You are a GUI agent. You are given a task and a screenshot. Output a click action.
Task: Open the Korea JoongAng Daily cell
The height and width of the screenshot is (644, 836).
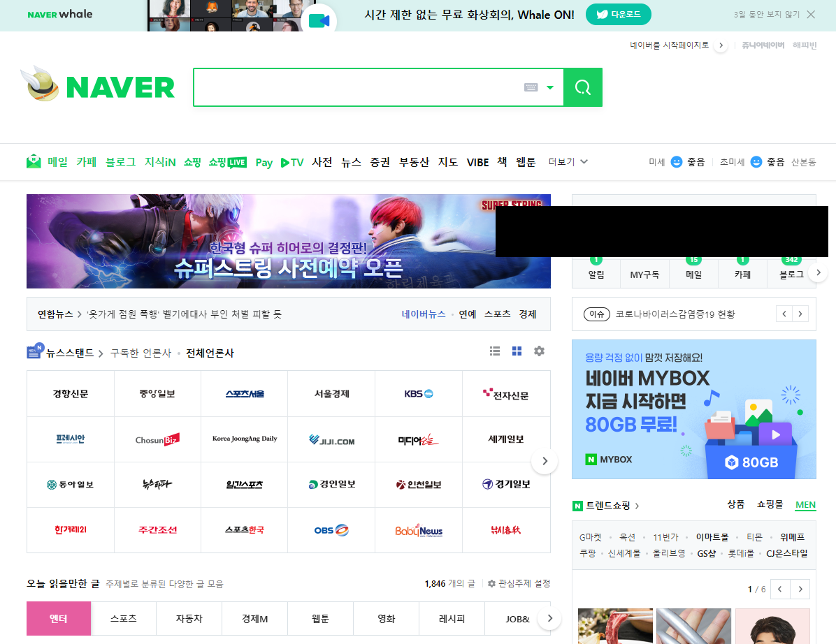[x=245, y=439]
